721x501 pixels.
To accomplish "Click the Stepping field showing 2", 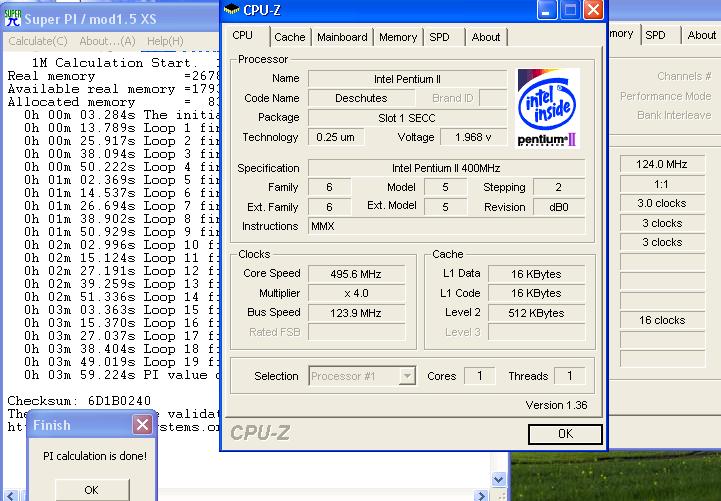I will coord(559,187).
